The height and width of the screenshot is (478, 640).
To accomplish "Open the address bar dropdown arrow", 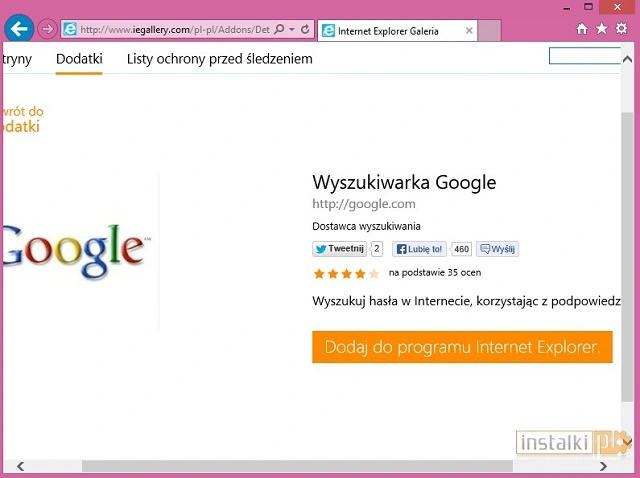I will click(292, 29).
